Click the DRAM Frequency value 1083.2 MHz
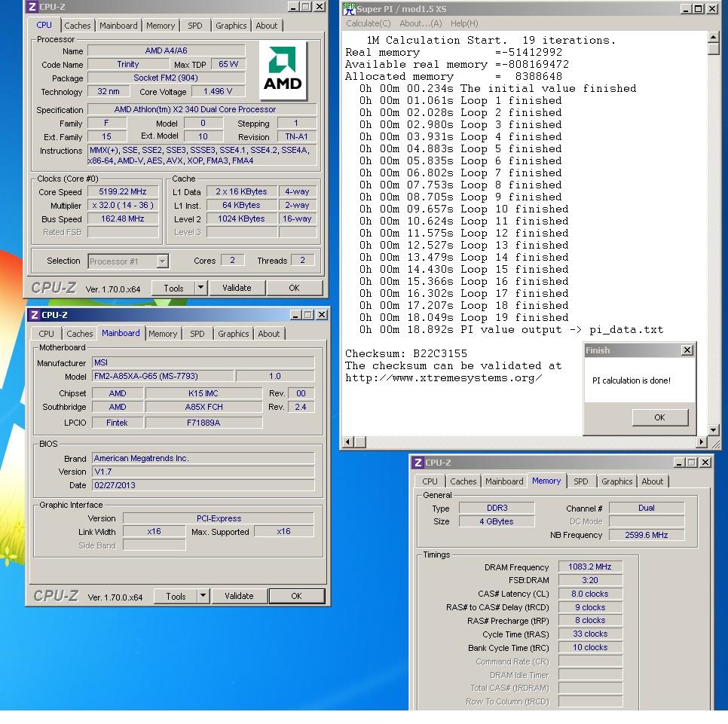The height and width of the screenshot is (724, 728). (x=590, y=567)
